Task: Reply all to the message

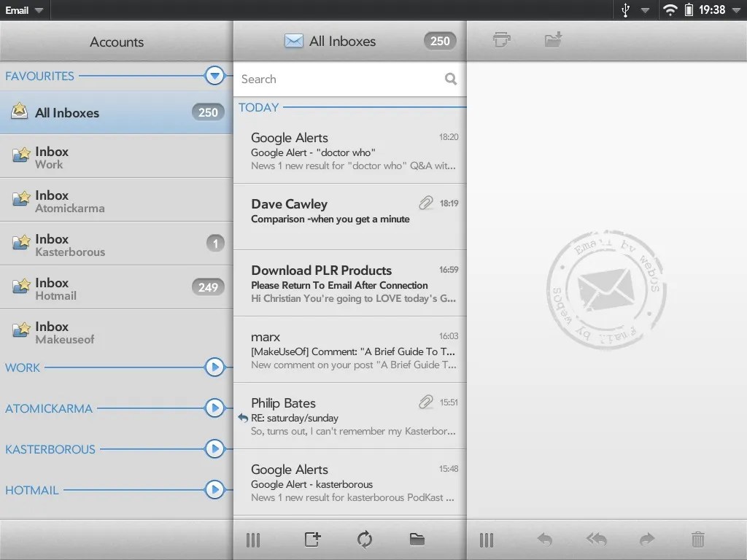Action: pos(596,540)
